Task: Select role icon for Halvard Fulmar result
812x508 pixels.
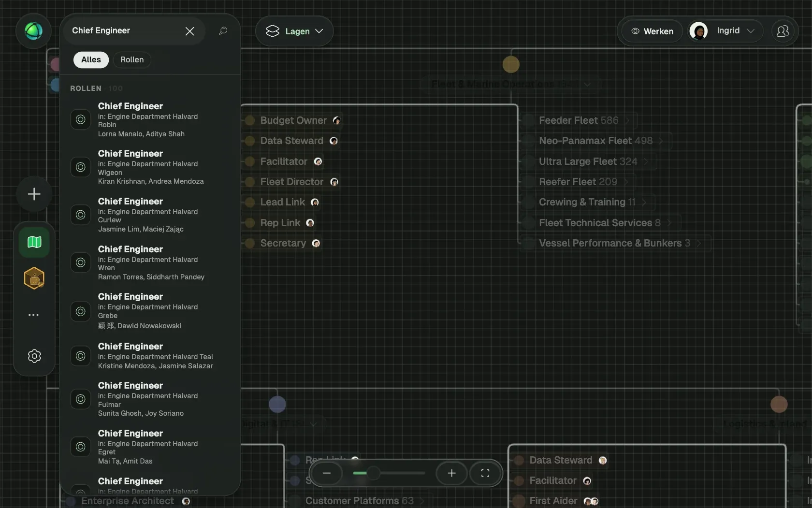Action: click(x=80, y=399)
